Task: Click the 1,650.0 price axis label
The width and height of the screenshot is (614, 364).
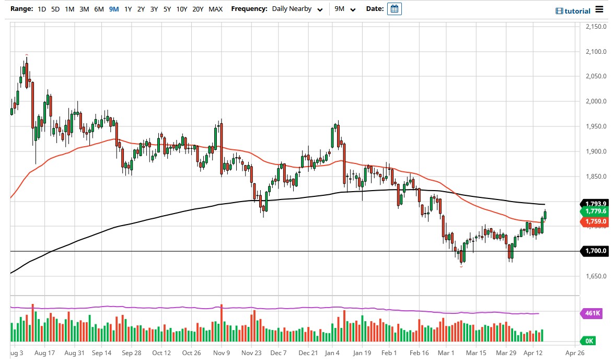Action: pos(596,276)
